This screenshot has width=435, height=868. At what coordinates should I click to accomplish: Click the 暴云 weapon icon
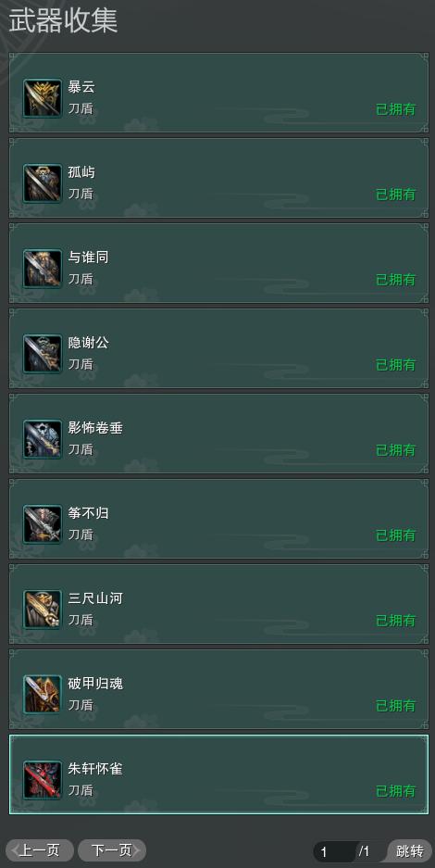[43, 98]
